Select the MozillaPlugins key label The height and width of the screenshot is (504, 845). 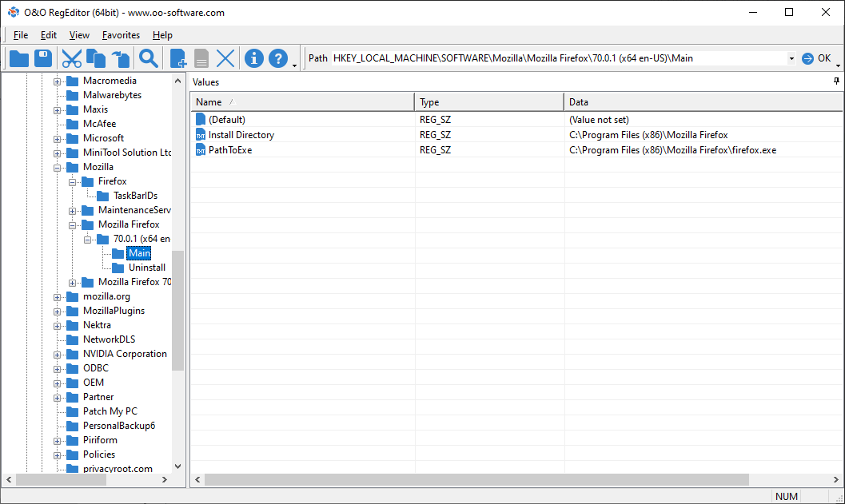[x=114, y=311]
